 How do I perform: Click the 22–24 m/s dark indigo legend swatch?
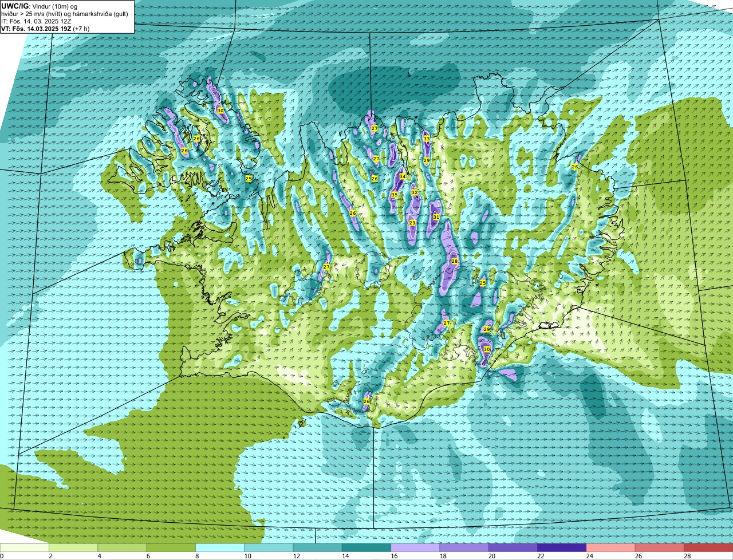[x=562, y=547]
